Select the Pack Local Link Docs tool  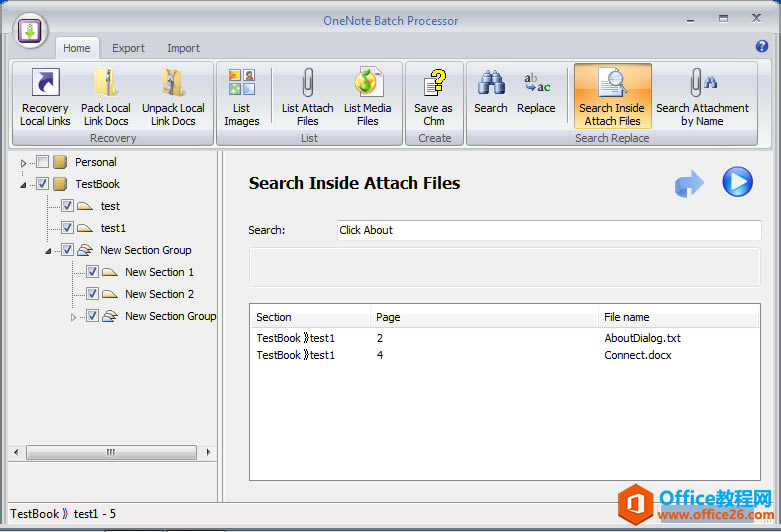[105, 83]
